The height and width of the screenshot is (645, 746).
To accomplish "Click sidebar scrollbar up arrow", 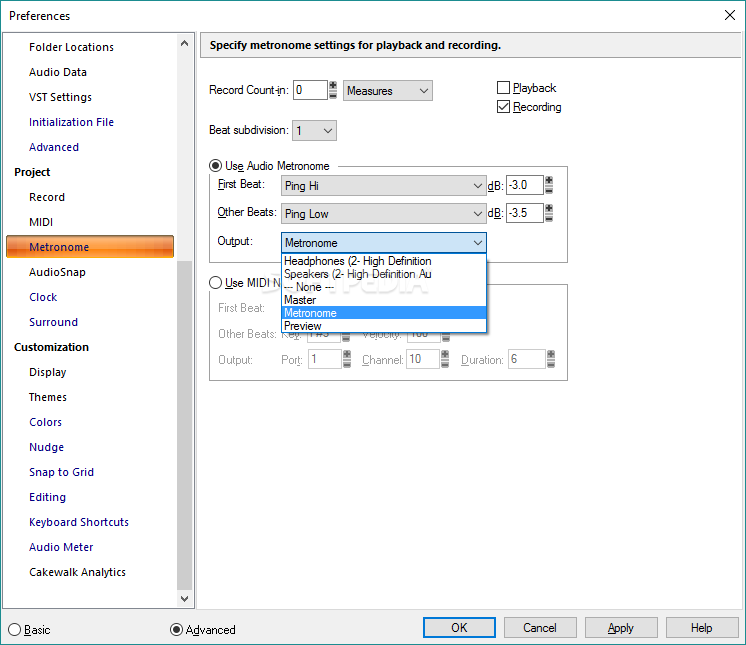I will (x=185, y=43).
